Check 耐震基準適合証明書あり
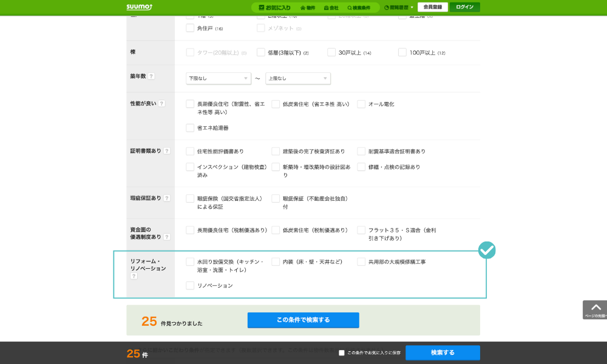This screenshot has width=607, height=364. 361,151
